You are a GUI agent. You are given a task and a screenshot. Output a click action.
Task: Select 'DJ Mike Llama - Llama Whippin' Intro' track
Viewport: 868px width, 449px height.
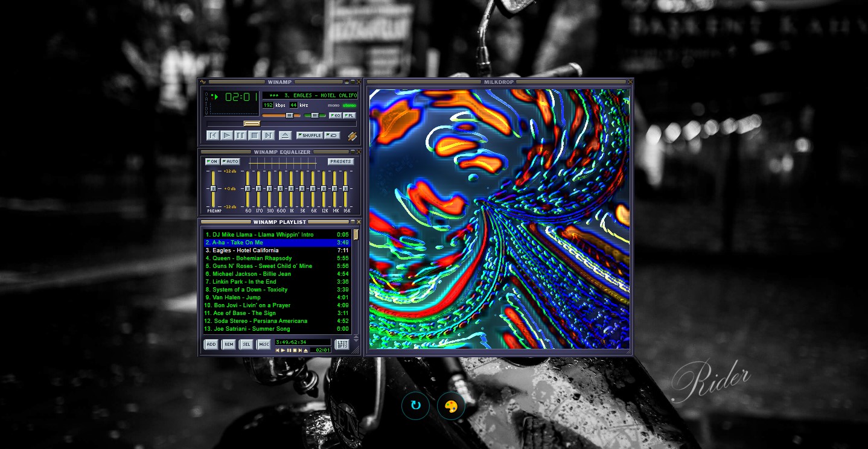[277, 235]
